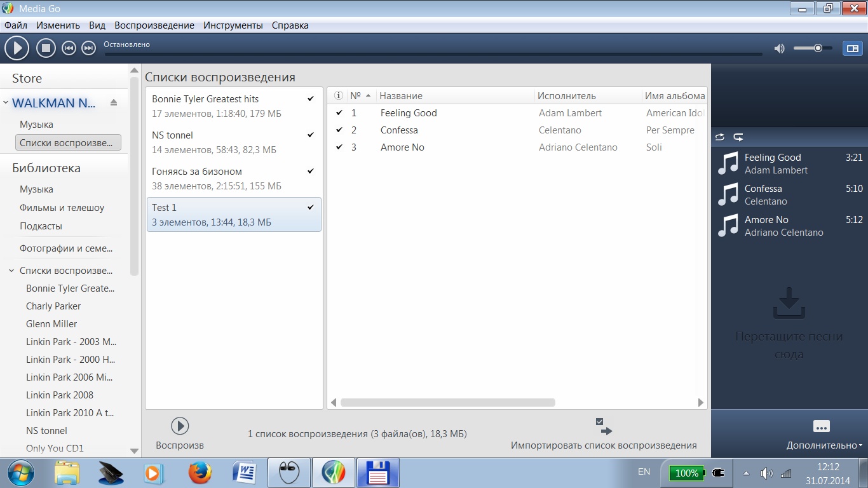
Task: Toggle the now-playing panel view icon
Action: click(851, 48)
